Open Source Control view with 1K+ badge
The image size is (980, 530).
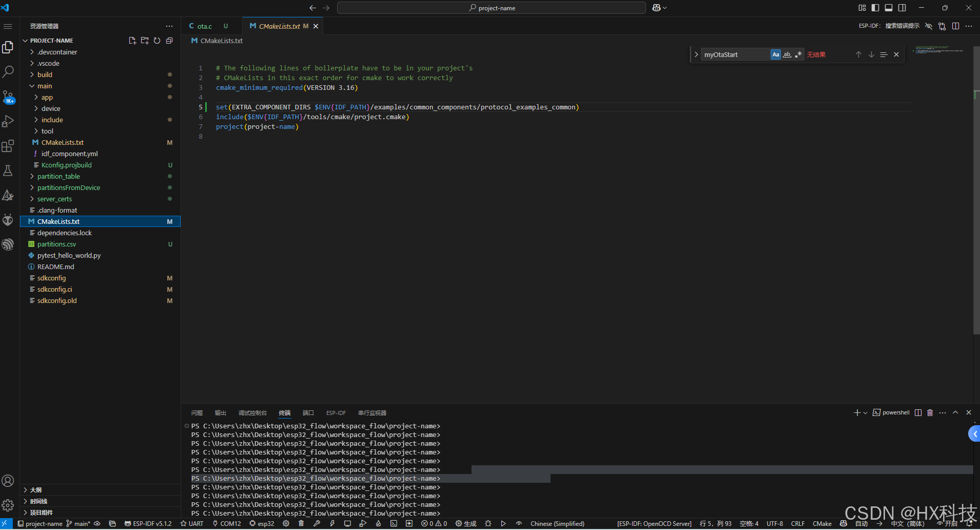(x=8, y=97)
